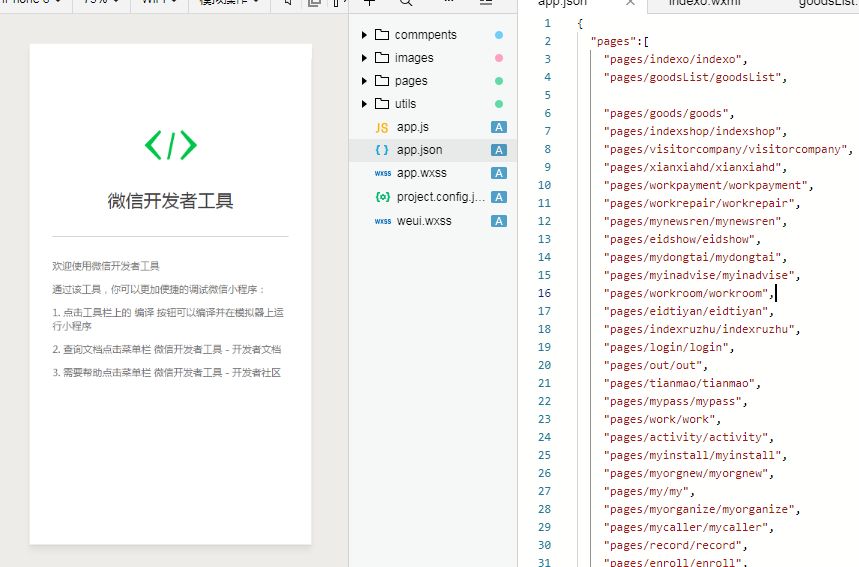859x567 pixels.
Task: Click the tip about 编译 button in simulator
Action: pyautogui.click(x=168, y=319)
